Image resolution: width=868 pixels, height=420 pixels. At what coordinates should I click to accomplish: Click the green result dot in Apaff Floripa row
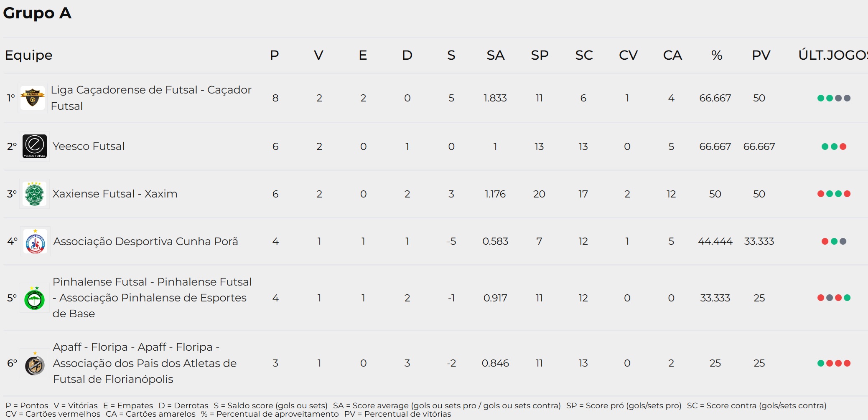[x=821, y=363]
